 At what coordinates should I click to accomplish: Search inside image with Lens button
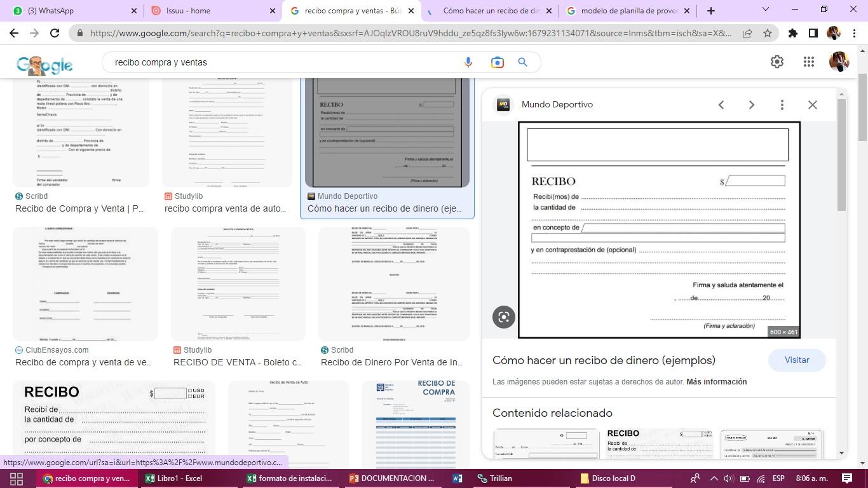(504, 317)
